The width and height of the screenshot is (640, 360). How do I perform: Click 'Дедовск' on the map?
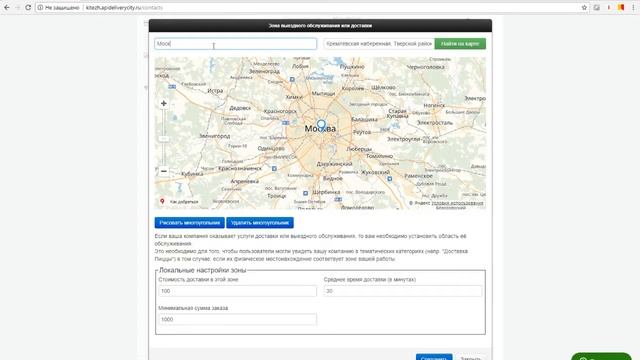point(240,108)
